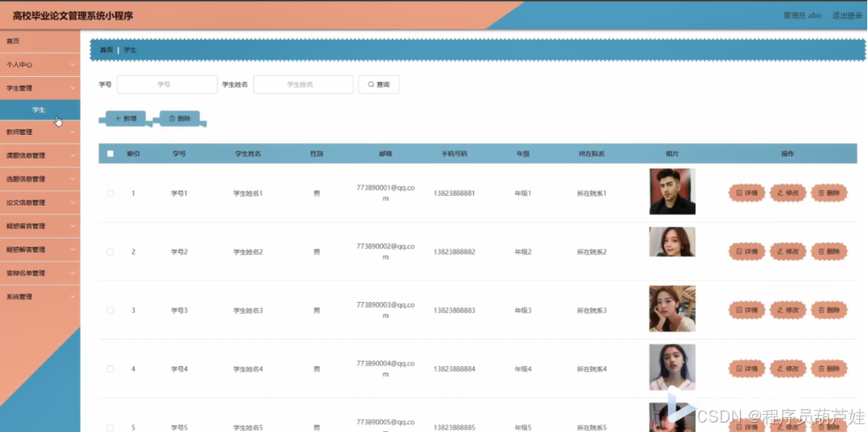The image size is (868, 432).
Task: Check the checkbox for row 学号4
Action: [110, 369]
